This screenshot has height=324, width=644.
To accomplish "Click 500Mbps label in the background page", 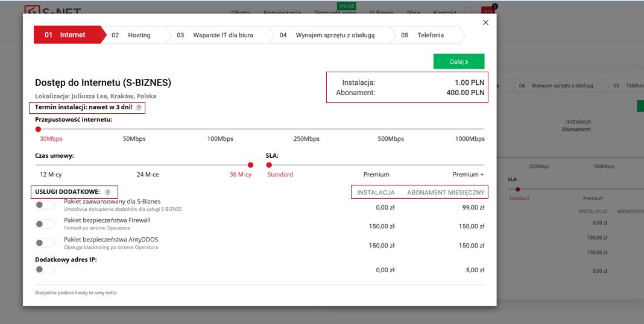I will coord(604,166).
